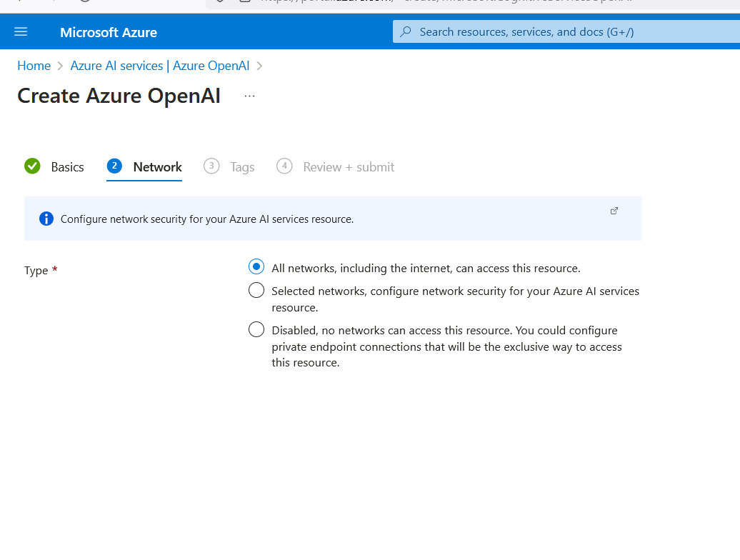
Task: Open the ellipsis menu beside the page title
Action: [249, 95]
